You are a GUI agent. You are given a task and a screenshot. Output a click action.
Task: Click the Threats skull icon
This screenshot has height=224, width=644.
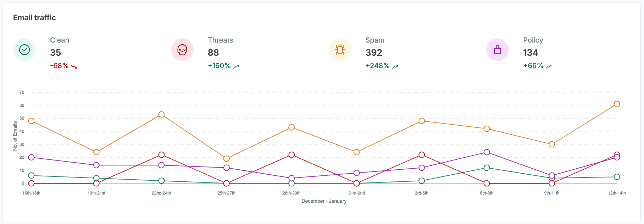click(x=182, y=50)
